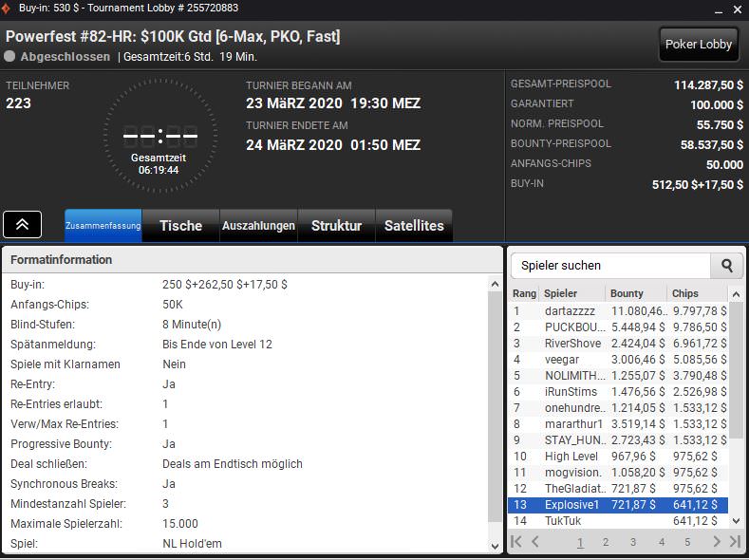Viewport: 749px width, 560px height.
Task: Go to first page of player list
Action: tap(517, 542)
